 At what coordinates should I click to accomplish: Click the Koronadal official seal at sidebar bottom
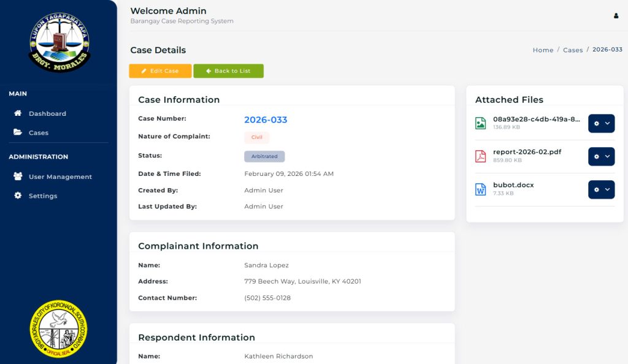click(59, 329)
